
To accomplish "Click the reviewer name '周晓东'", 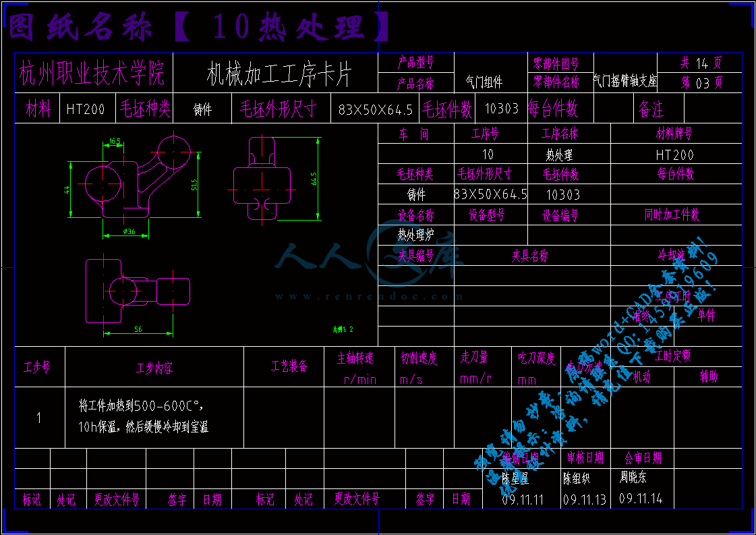I will tap(633, 478).
